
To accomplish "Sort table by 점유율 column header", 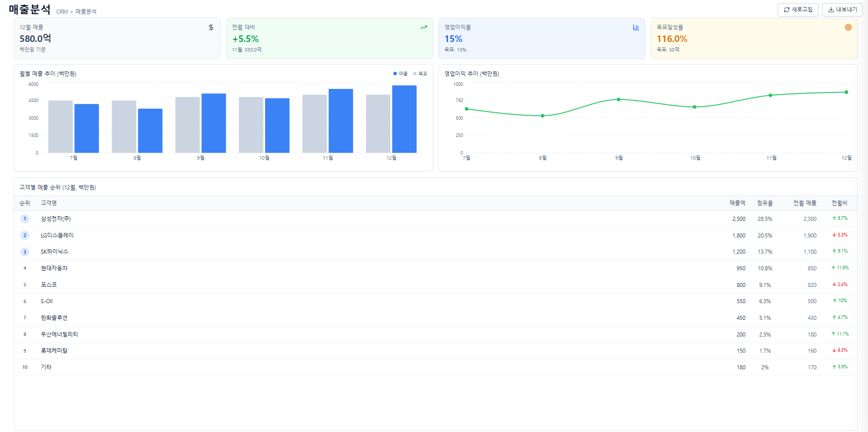I will pyautogui.click(x=764, y=203).
